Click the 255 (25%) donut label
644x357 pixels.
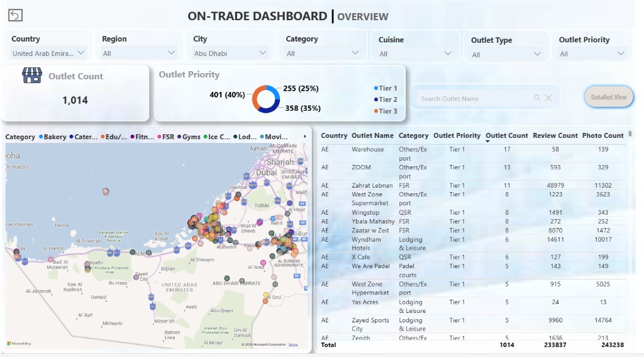pyautogui.click(x=301, y=88)
